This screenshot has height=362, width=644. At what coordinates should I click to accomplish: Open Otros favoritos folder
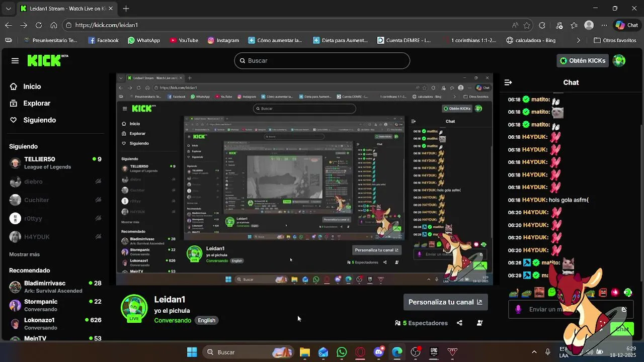click(x=615, y=40)
